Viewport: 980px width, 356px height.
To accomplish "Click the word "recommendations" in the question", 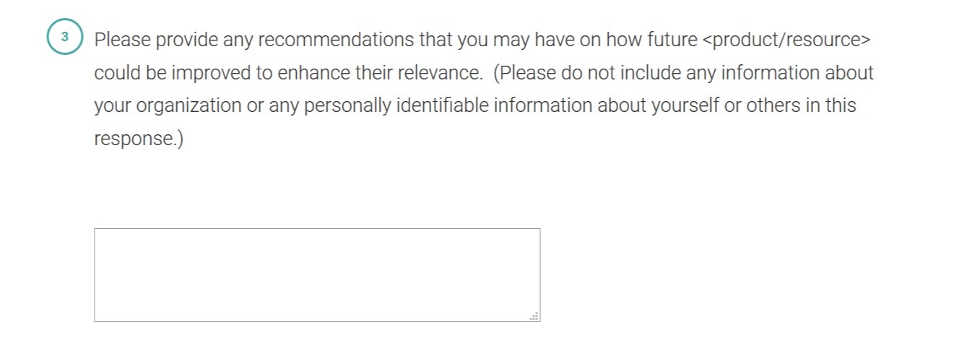I will pyautogui.click(x=336, y=40).
